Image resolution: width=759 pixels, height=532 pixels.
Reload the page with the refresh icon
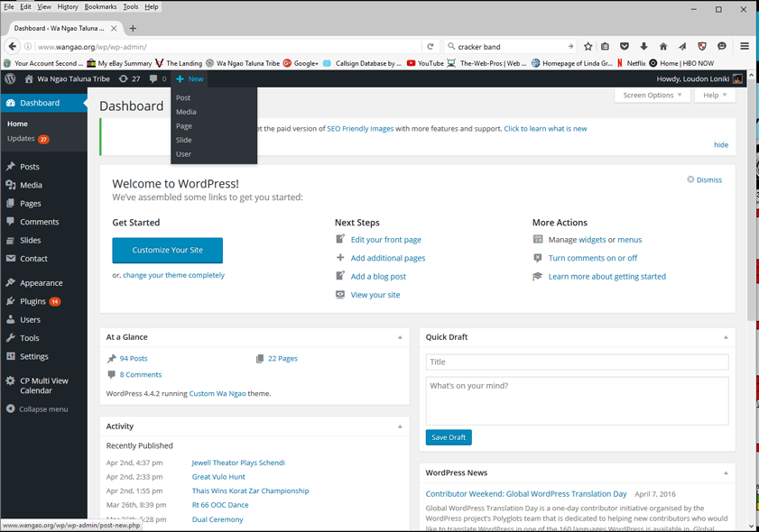(x=430, y=46)
